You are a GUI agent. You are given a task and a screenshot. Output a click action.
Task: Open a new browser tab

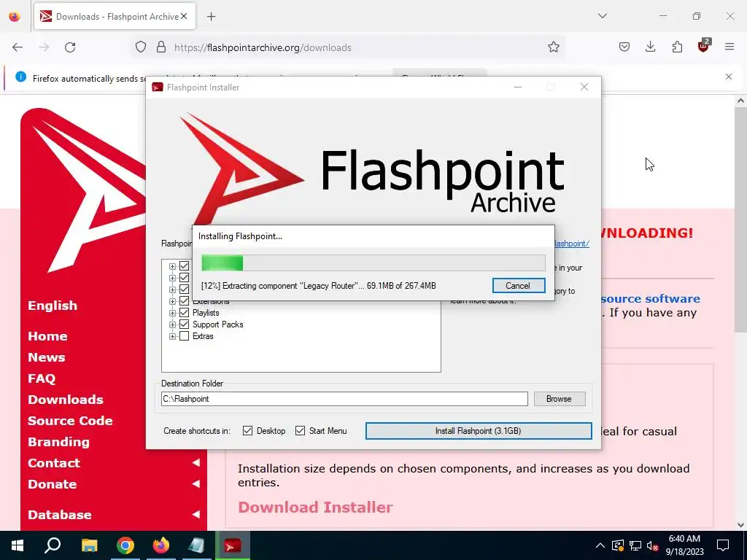point(211,16)
